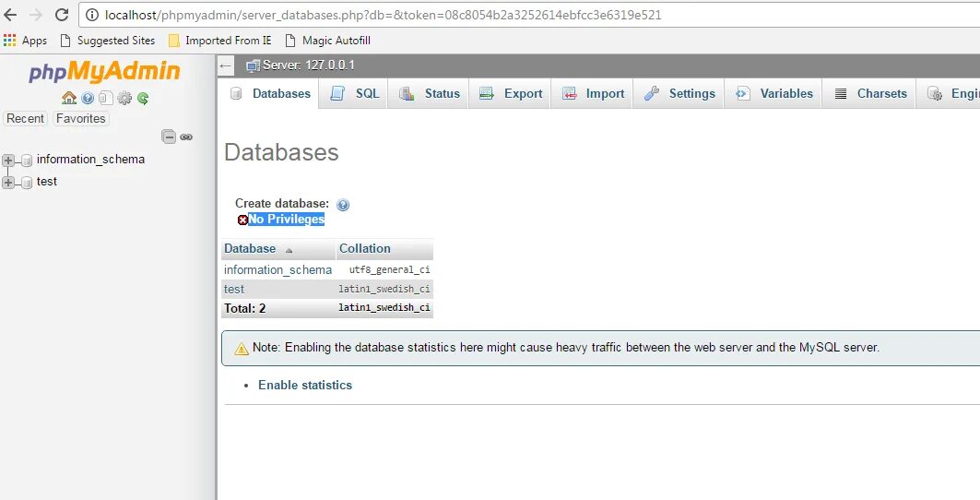
Task: Collapse all navigation tree minus icon
Action: coord(169,137)
